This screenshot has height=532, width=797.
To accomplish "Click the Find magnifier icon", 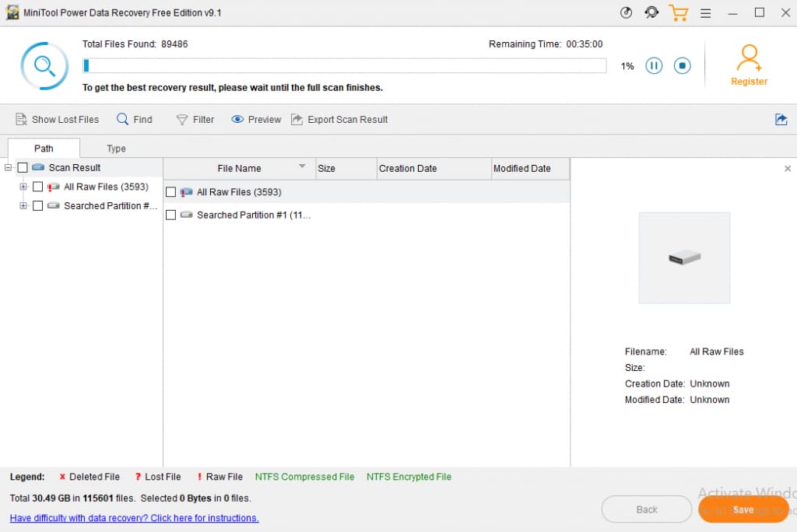I will tap(122, 119).
